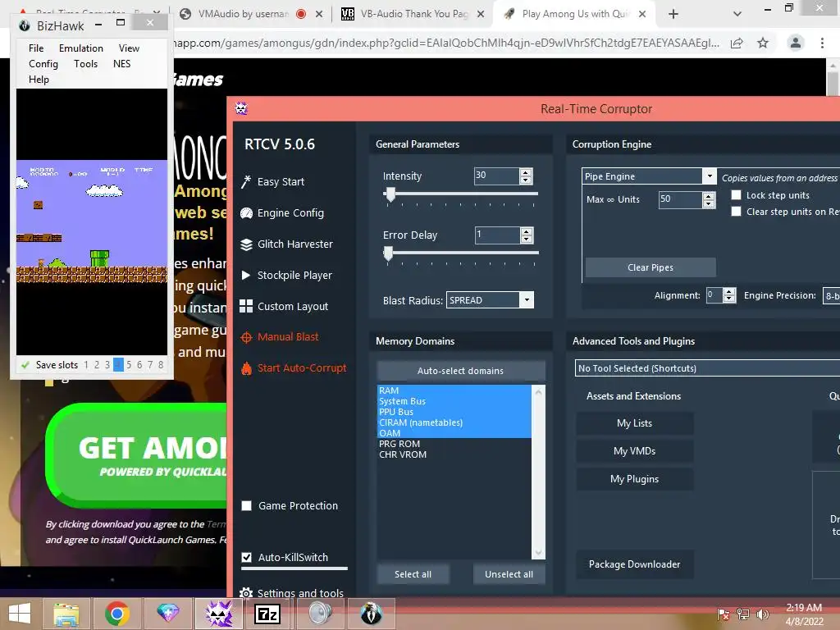This screenshot has height=630, width=840.
Task: Click Manual Blast crosshair icon
Action: (x=246, y=337)
